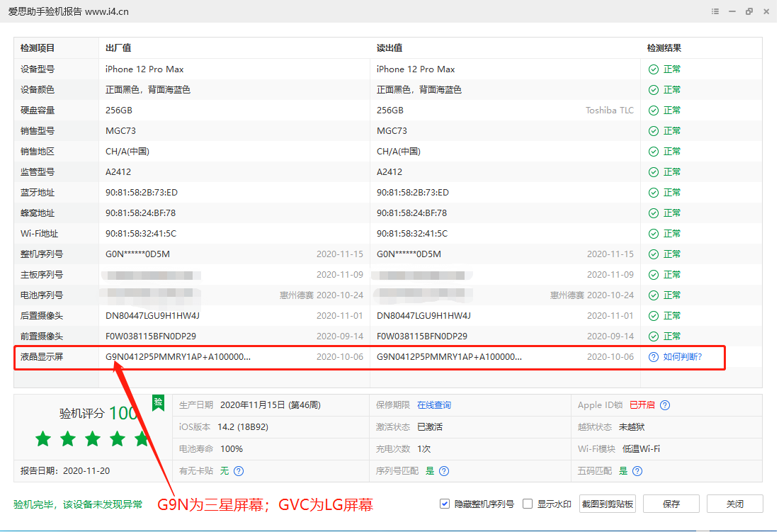Image resolution: width=779 pixels, height=532 pixels.
Task: Select the 蜂窝地址 read value 90:81:58:24:BF:78
Action: click(x=411, y=213)
